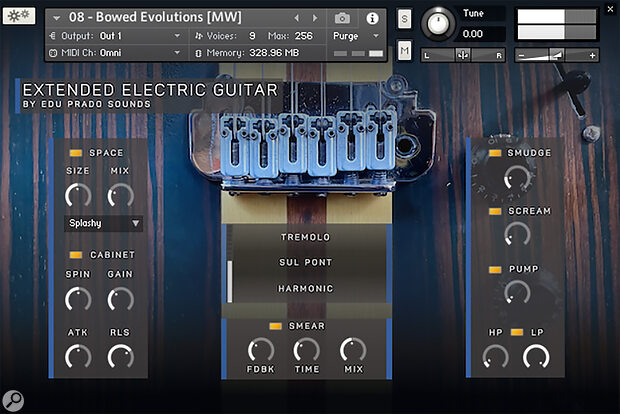620x414 pixels.
Task: Go to next instrument preset arrow
Action: tap(315, 18)
